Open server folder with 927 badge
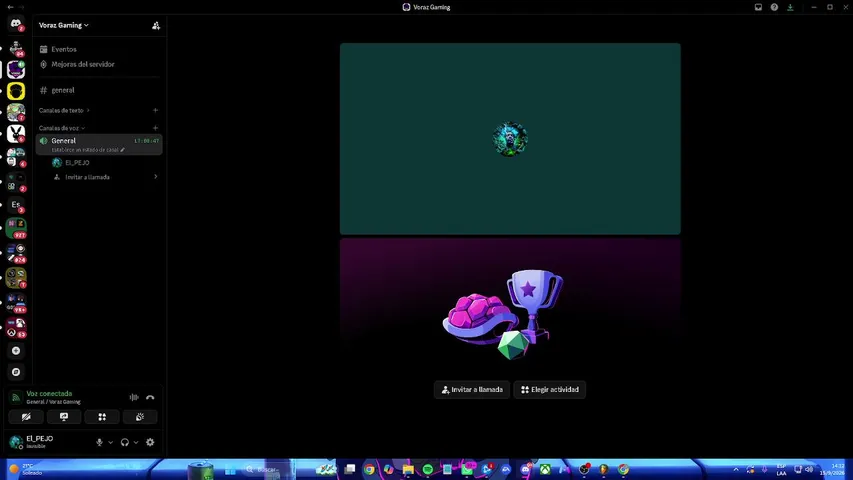The image size is (853, 480). click(x=16, y=229)
